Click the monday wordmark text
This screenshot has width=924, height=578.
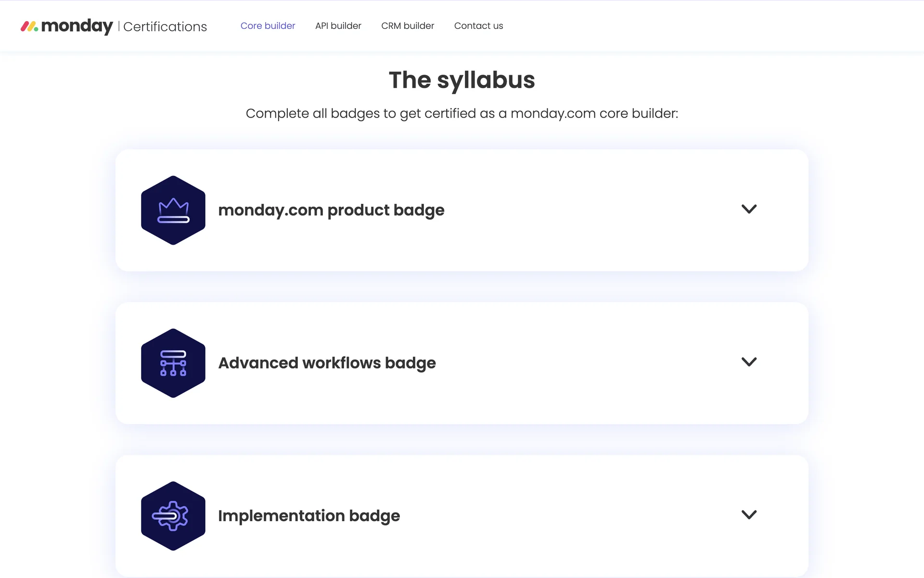click(x=77, y=26)
